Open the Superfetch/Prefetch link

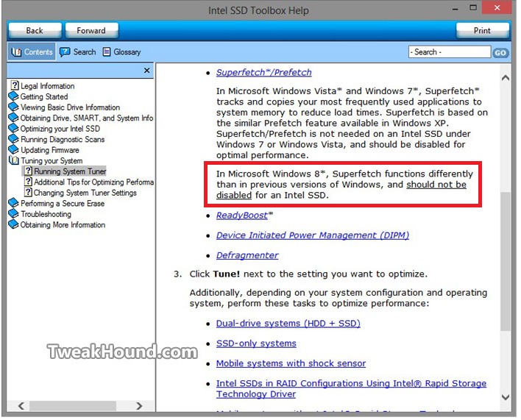(x=264, y=72)
